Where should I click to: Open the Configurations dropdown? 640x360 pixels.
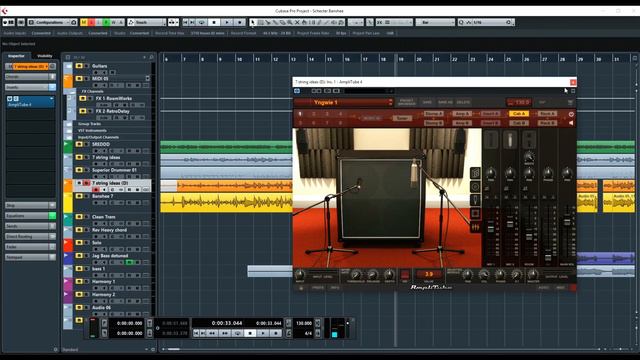52,22
